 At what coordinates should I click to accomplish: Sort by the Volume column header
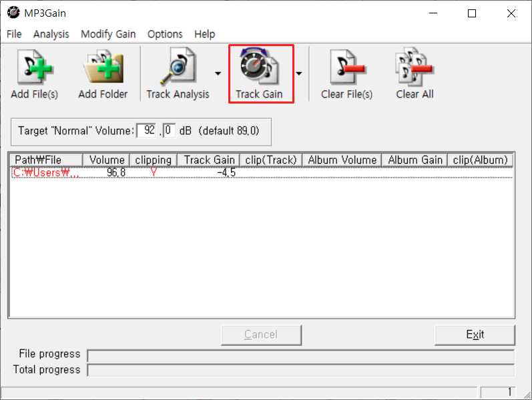pos(106,160)
